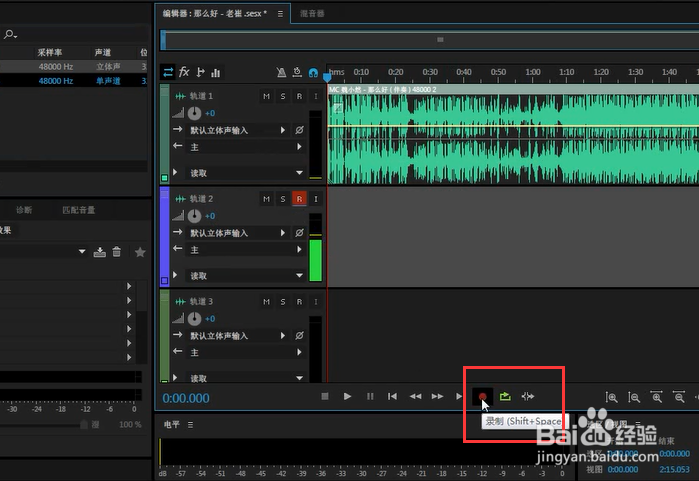Open Track 2 input dropdown 默认立体声输入
Screen dimensions: 699x481
click(238, 233)
